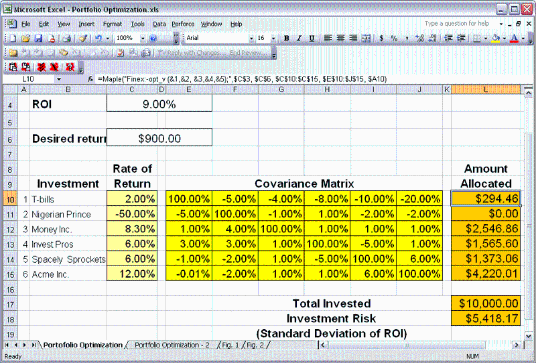Expand the Arial font name dropdown
This screenshot has width=536, height=363.
click(x=251, y=38)
